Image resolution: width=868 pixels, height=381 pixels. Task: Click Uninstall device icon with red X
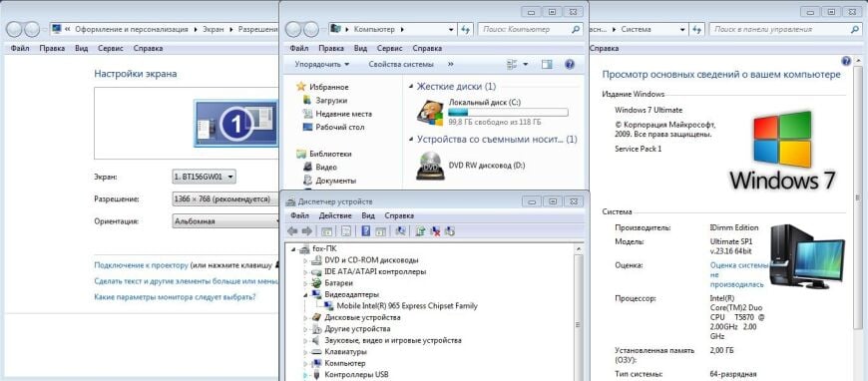(435, 231)
